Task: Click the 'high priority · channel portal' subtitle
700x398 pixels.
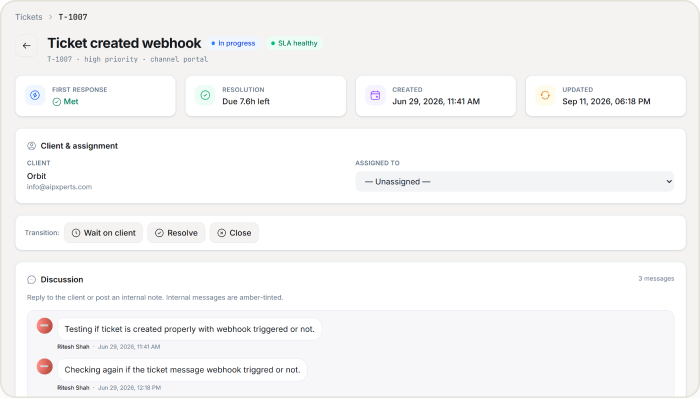Action: click(x=146, y=59)
